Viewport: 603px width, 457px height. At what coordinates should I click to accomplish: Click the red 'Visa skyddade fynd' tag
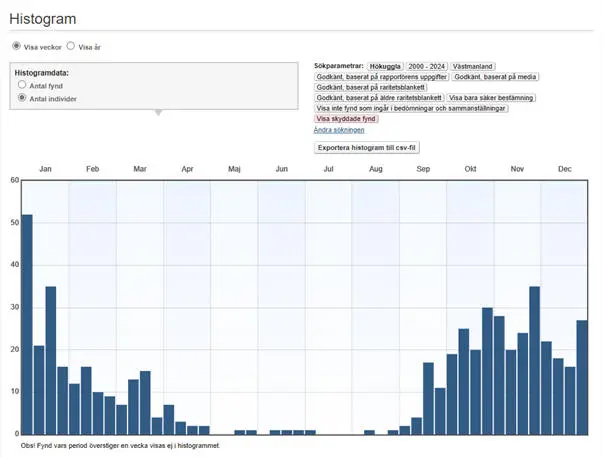[x=346, y=119]
